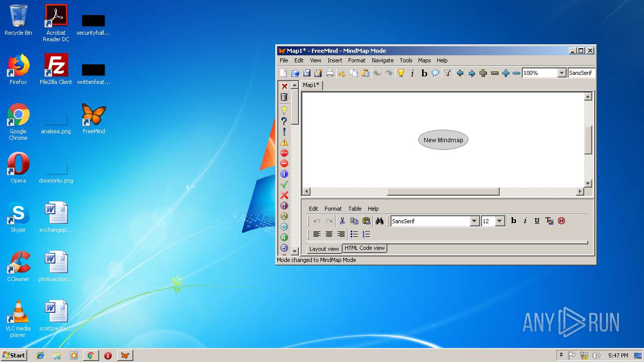Viewport: 644px width, 362px height.
Task: Toggle bold on node using main toolbar b
Action: (x=424, y=73)
